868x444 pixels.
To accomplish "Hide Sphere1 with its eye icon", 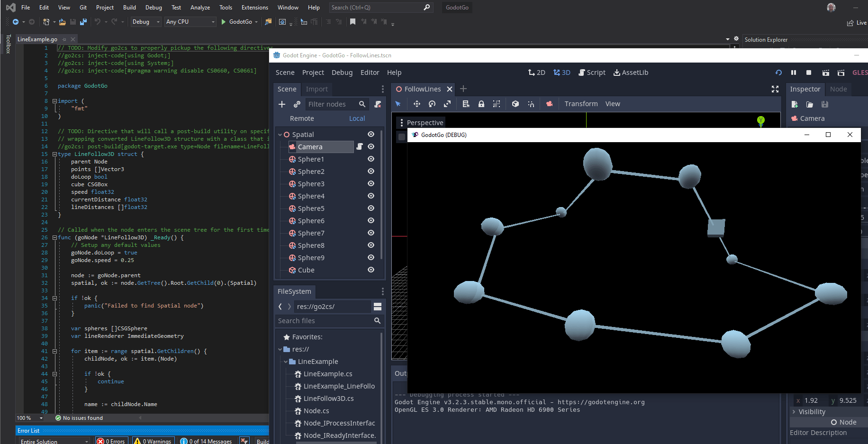I will (x=371, y=159).
